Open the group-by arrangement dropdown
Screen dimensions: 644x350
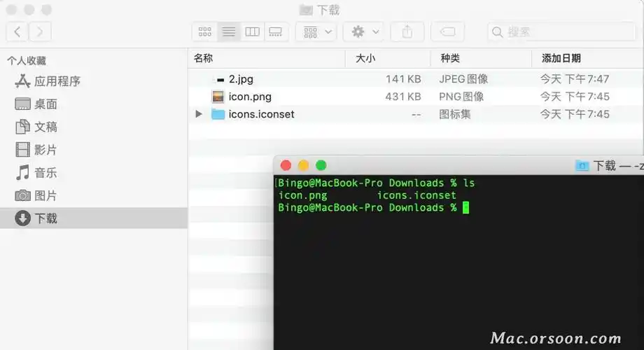[x=316, y=31]
